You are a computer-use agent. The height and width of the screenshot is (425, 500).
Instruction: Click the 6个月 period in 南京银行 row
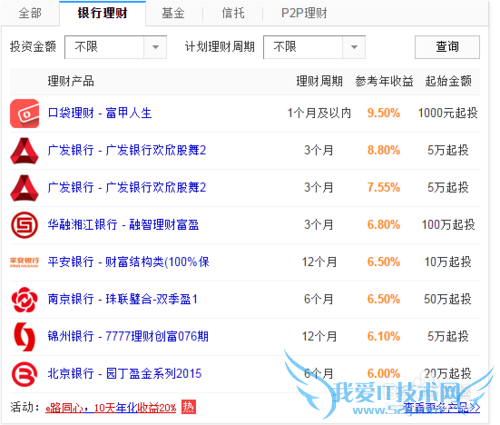click(x=319, y=299)
